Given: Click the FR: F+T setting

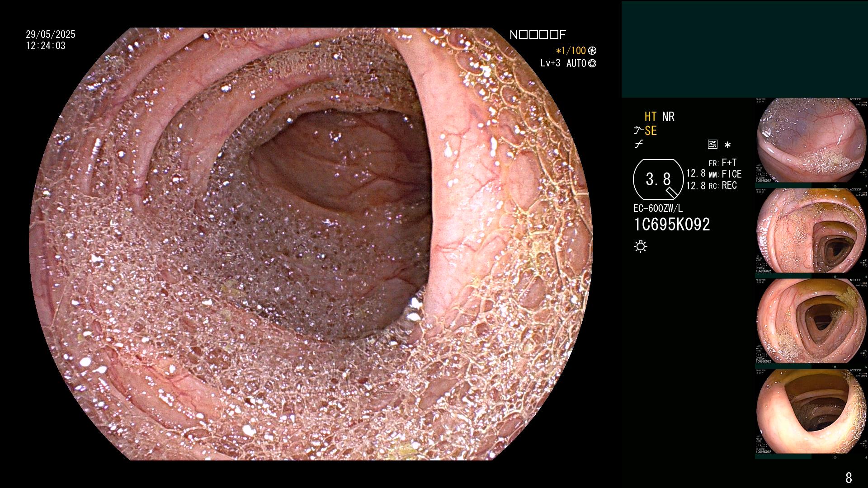Looking at the screenshot, I should pos(722,163).
